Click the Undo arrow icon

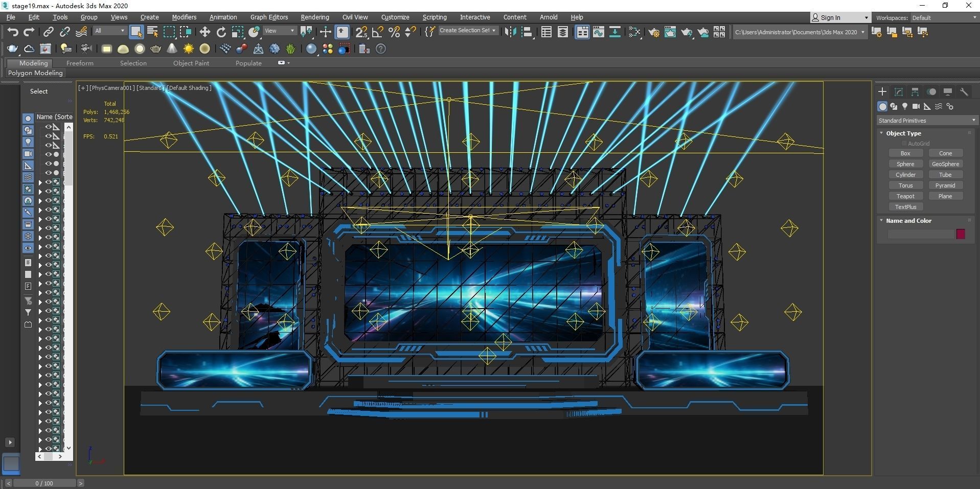pyautogui.click(x=12, y=32)
